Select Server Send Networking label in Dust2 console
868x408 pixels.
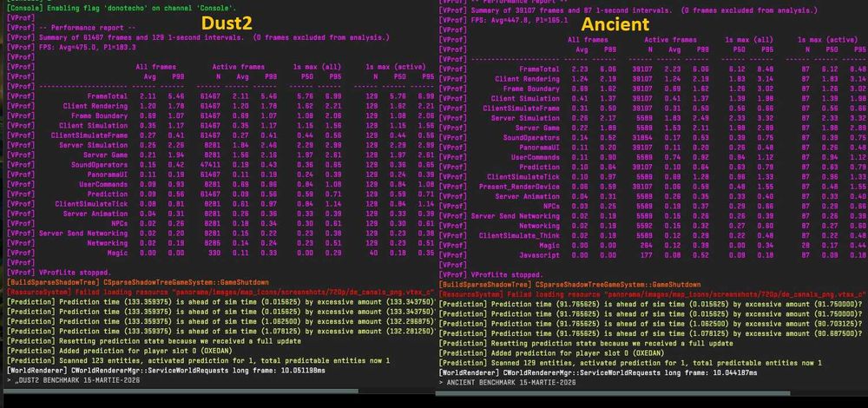click(83, 233)
